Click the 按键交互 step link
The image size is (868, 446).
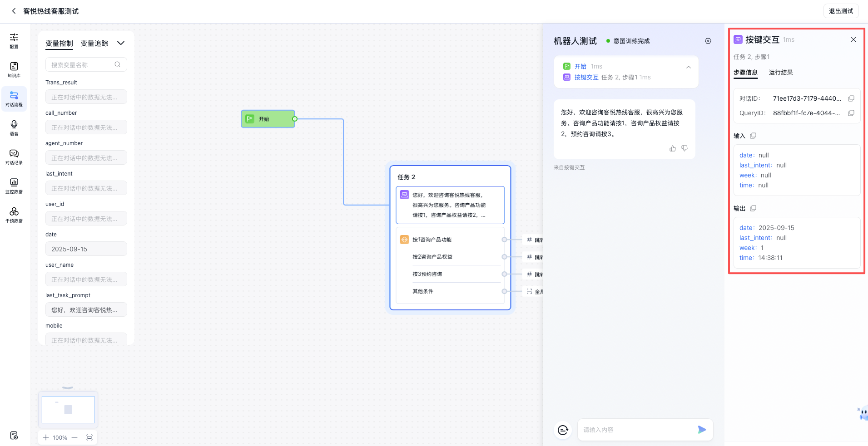(x=586, y=78)
